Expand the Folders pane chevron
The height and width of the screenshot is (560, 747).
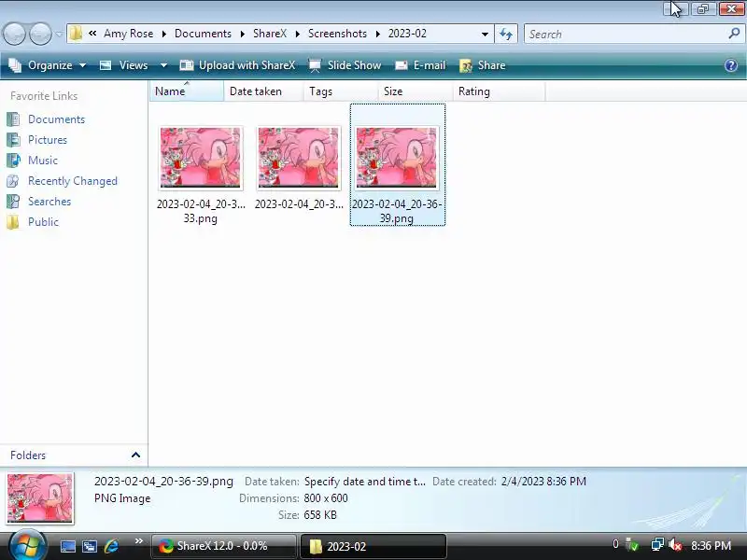point(135,455)
